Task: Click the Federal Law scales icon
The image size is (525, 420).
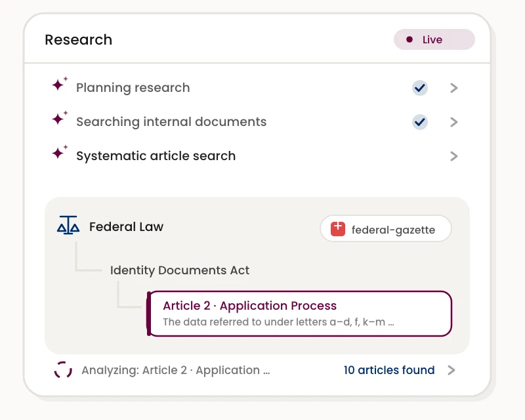Action: [68, 224]
